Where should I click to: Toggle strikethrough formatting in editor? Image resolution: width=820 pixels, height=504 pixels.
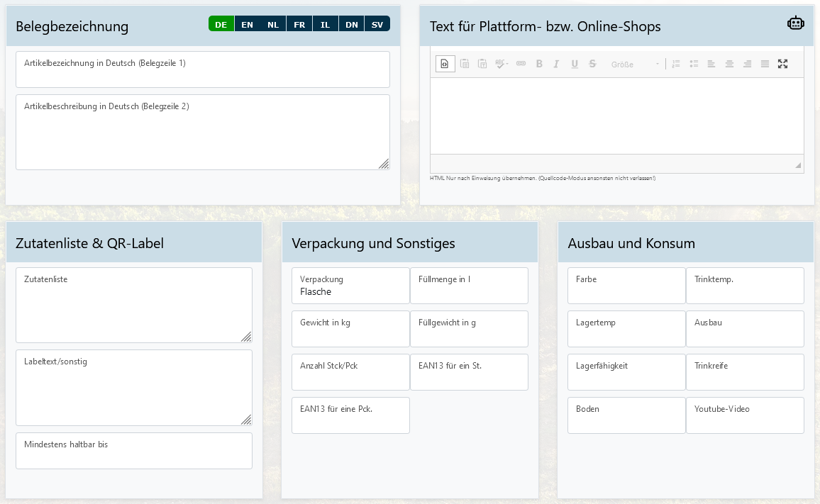tap(592, 64)
